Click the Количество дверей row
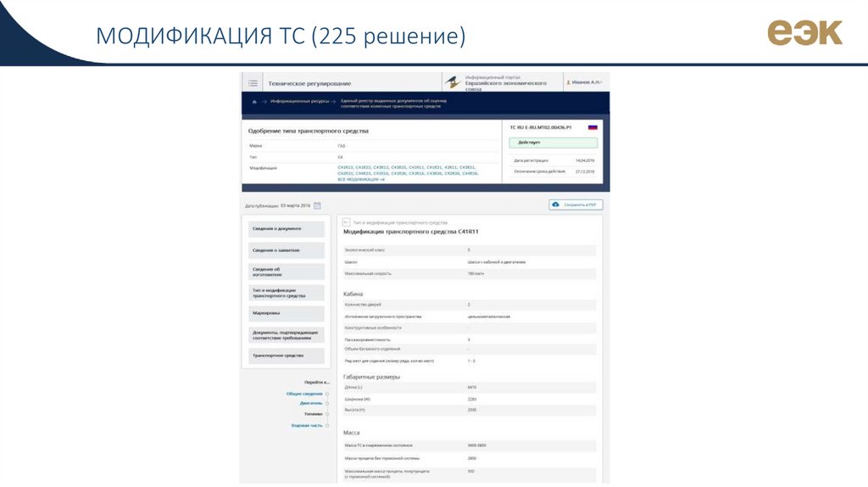The width and height of the screenshot is (868, 487). (x=470, y=305)
